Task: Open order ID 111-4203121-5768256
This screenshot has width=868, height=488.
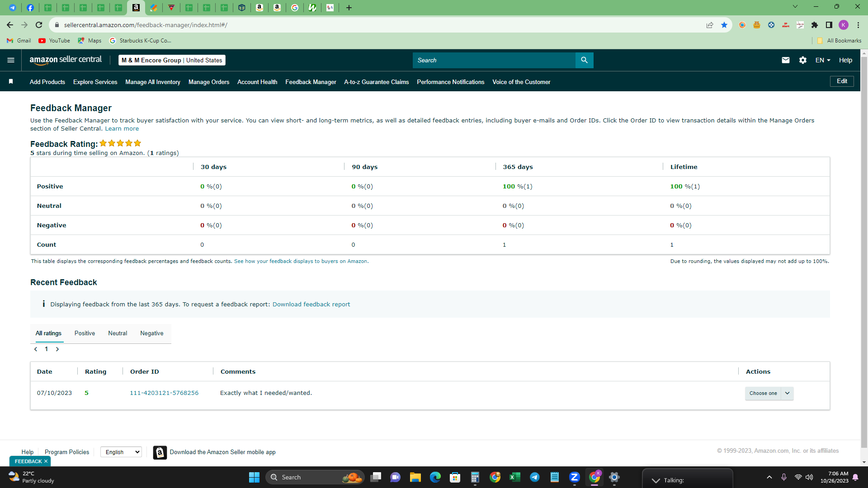Action: 164,393
